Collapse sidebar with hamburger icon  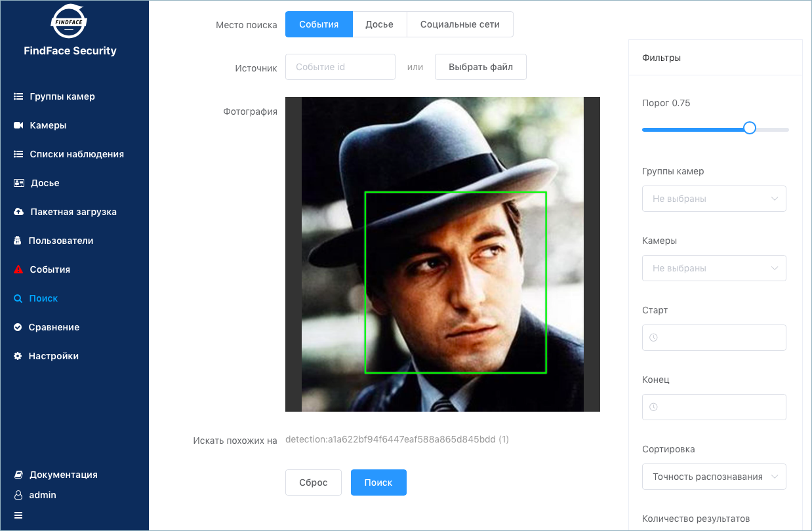coord(18,515)
